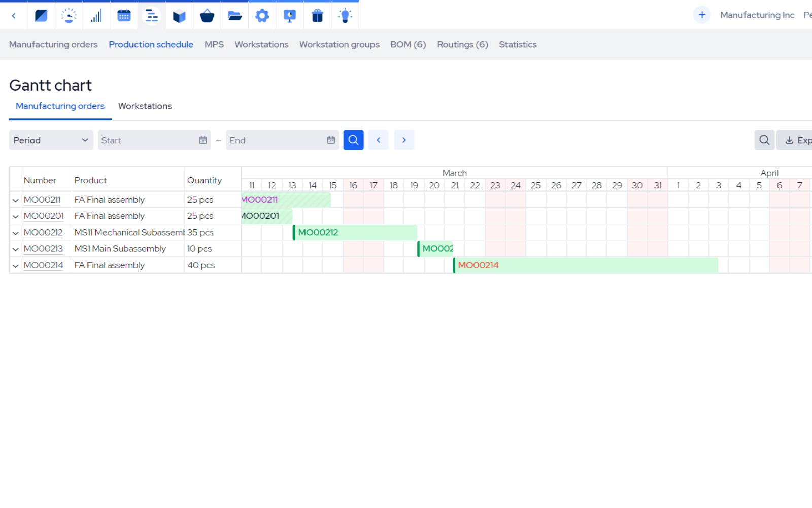Open the settings gear icon

click(x=262, y=15)
